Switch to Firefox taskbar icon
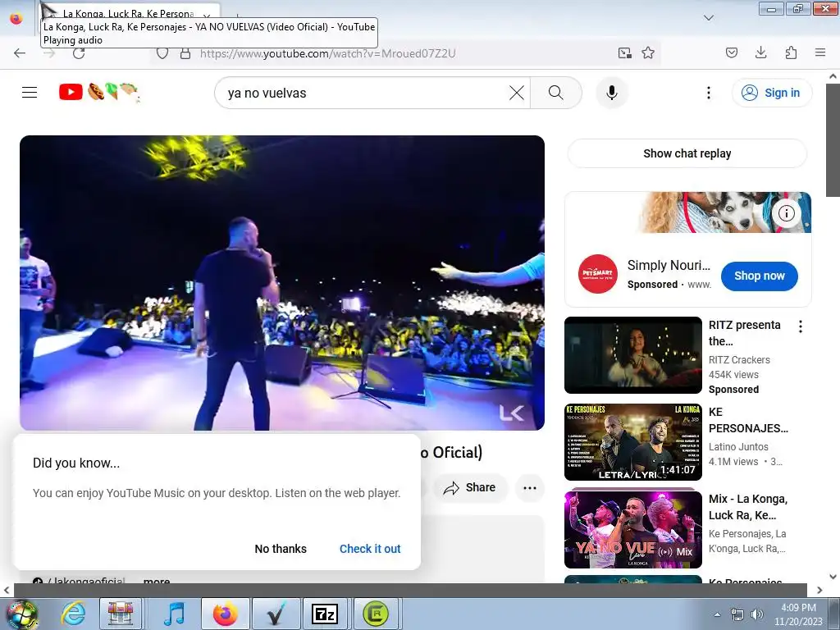Screen dimensions: 840x630 click(x=225, y=614)
